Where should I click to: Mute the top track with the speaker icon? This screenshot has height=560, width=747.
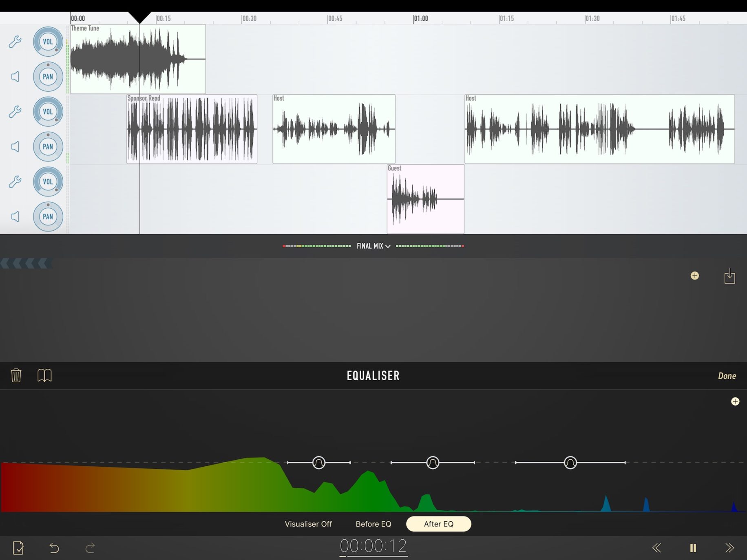15,76
